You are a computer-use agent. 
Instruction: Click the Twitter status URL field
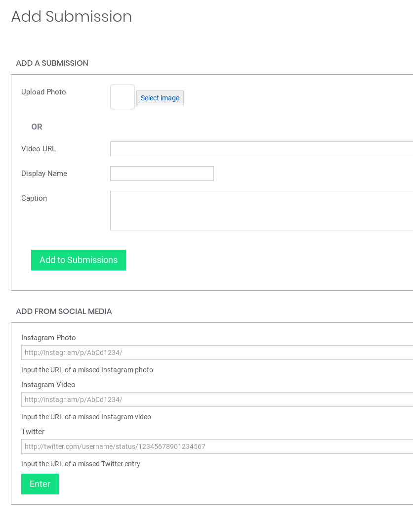coord(216,446)
